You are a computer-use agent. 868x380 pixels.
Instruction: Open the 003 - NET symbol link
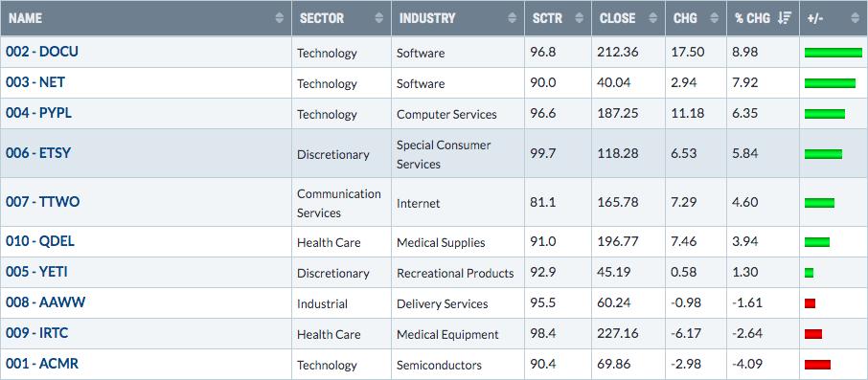pyautogui.click(x=35, y=82)
